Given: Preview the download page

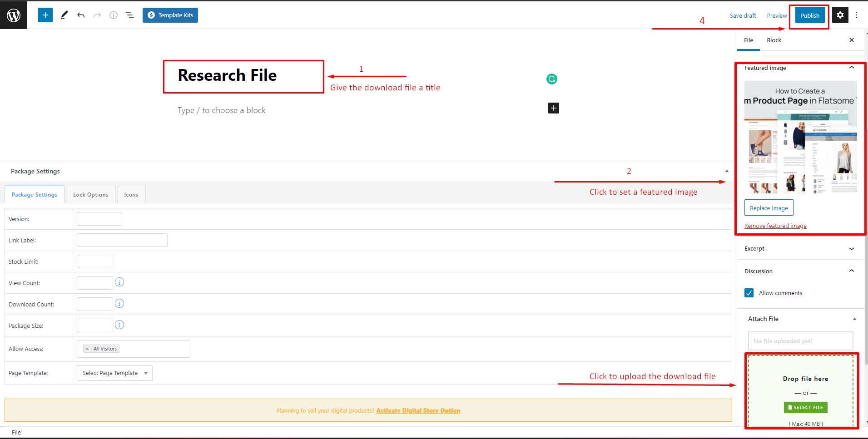Looking at the screenshot, I should [777, 15].
